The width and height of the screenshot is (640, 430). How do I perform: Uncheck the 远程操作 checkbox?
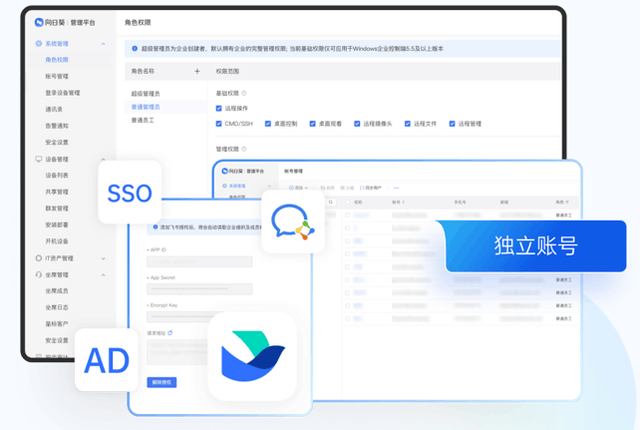(x=219, y=109)
